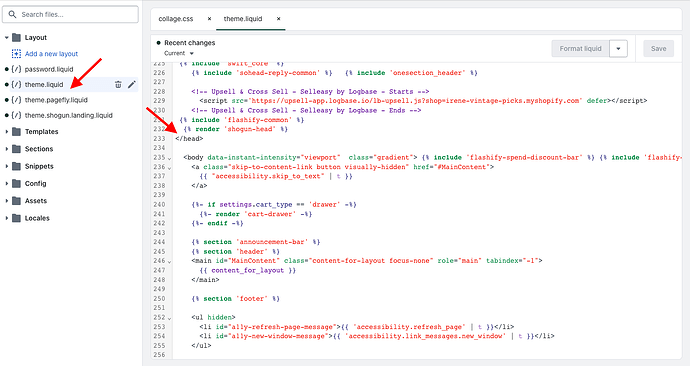Screen dimensions: 690x366
Task: Click the search magnifier icon
Action: [x=12, y=15]
